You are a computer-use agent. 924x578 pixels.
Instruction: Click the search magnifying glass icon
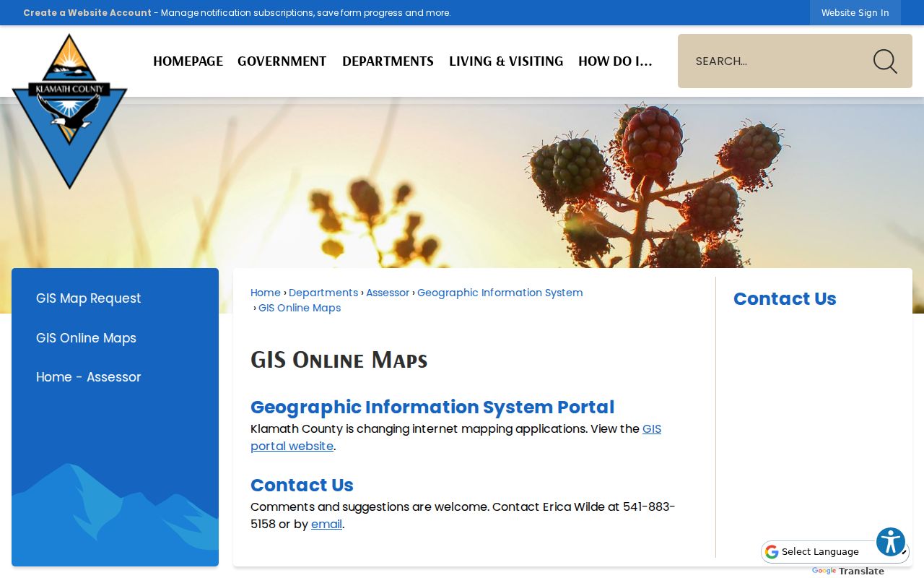885,61
